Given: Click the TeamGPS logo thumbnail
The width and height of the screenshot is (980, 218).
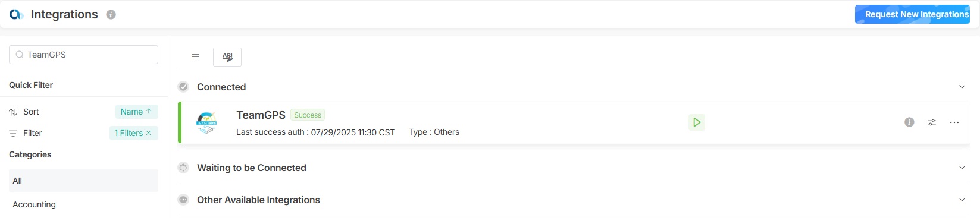Looking at the screenshot, I should point(206,122).
